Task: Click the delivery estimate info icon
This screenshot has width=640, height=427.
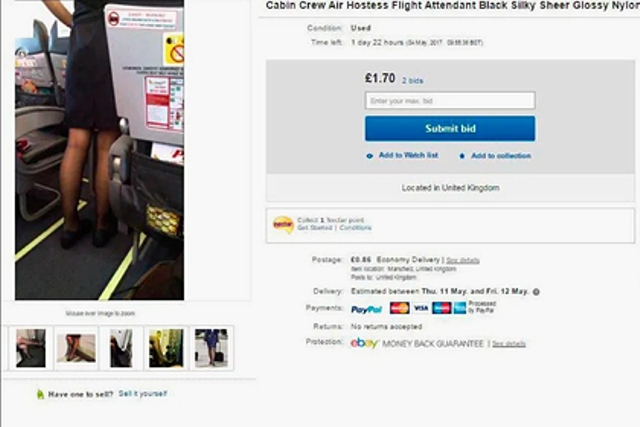Action: click(536, 292)
